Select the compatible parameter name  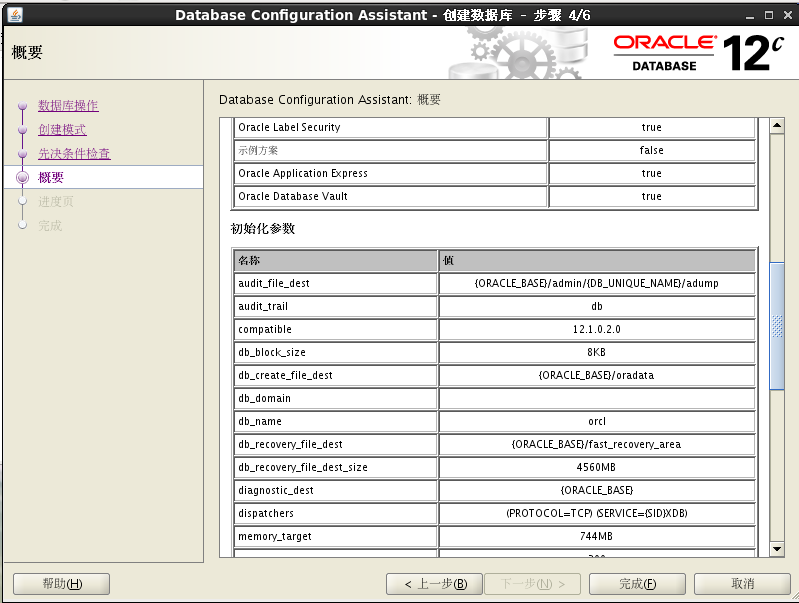coord(335,329)
